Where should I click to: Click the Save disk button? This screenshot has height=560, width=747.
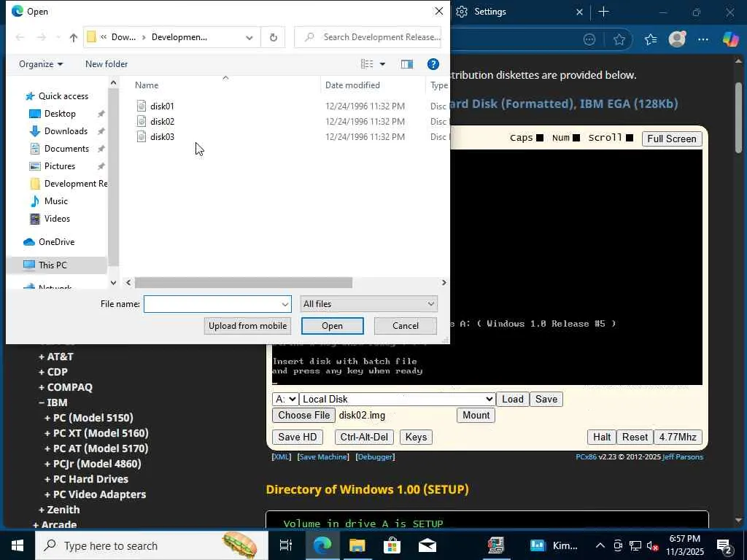pyautogui.click(x=546, y=399)
